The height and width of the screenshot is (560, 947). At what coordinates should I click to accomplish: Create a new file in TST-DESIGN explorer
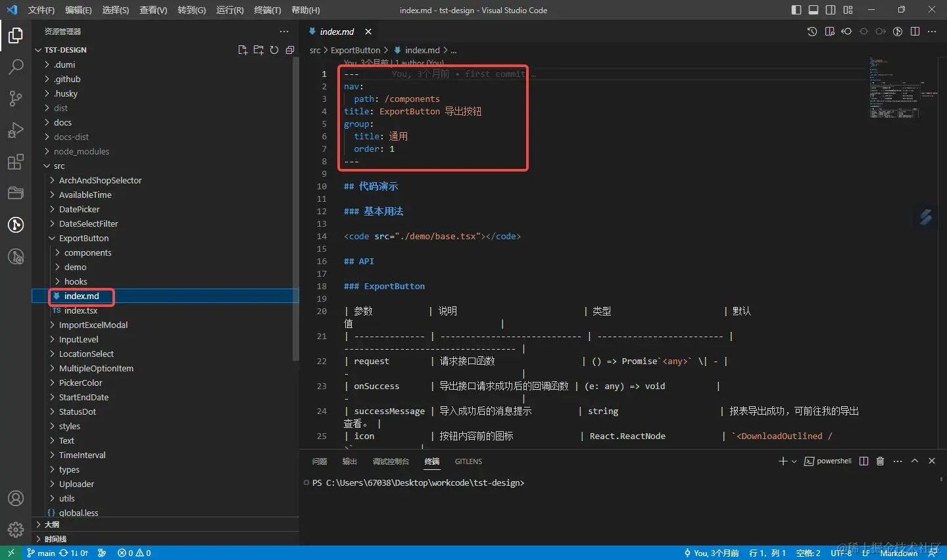tap(243, 50)
